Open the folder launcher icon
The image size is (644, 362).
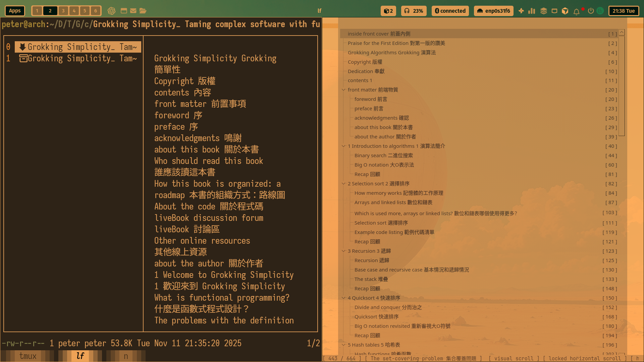coord(143,11)
